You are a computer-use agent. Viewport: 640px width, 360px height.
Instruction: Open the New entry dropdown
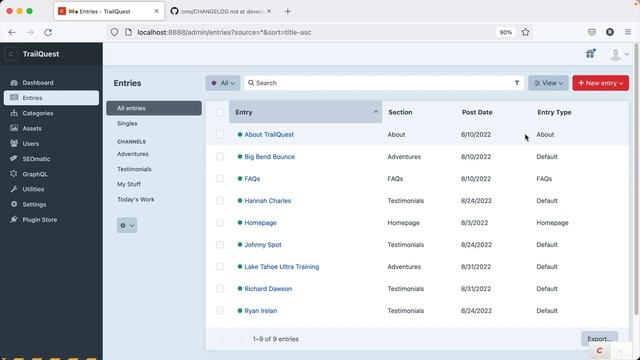click(600, 83)
